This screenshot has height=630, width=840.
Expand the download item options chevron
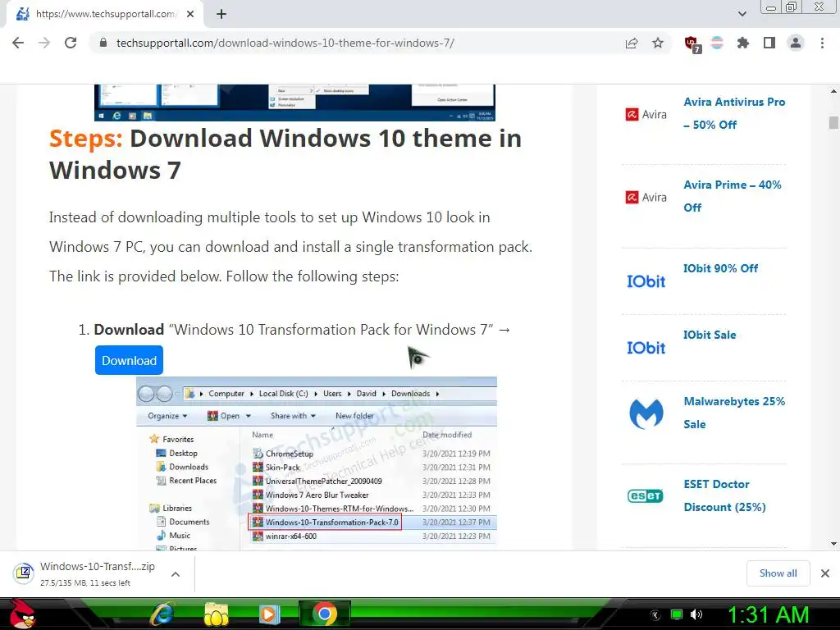click(x=176, y=573)
